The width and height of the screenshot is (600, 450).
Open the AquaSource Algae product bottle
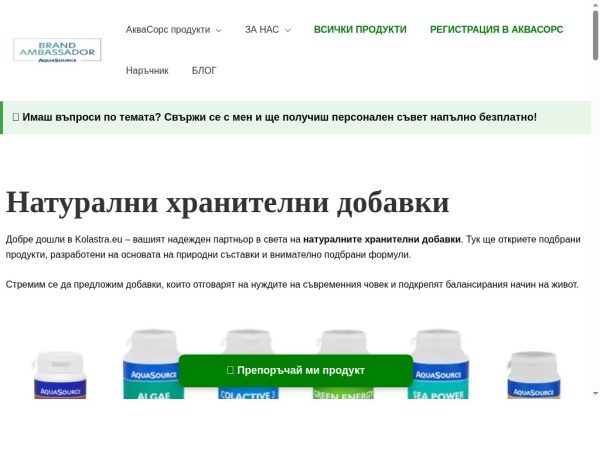click(153, 364)
